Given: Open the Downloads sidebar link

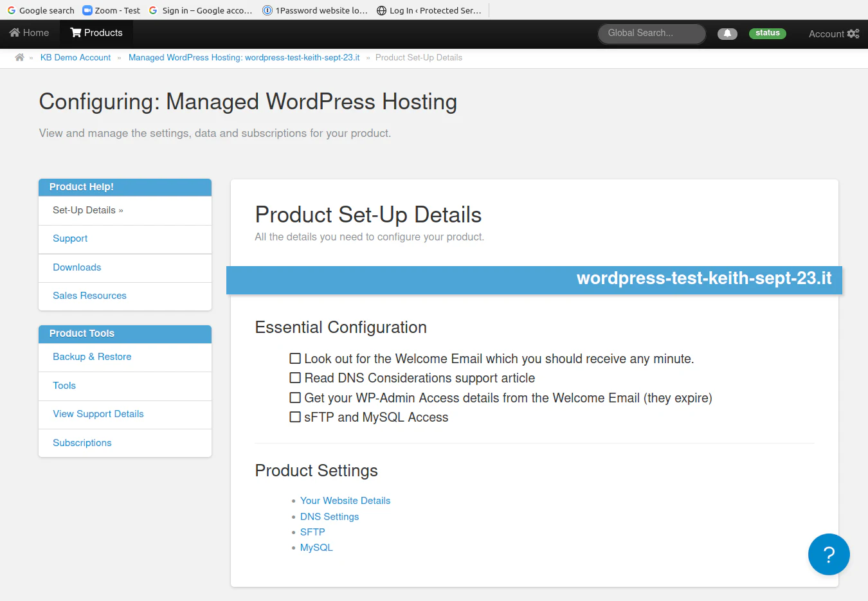Looking at the screenshot, I should pos(125,268).
